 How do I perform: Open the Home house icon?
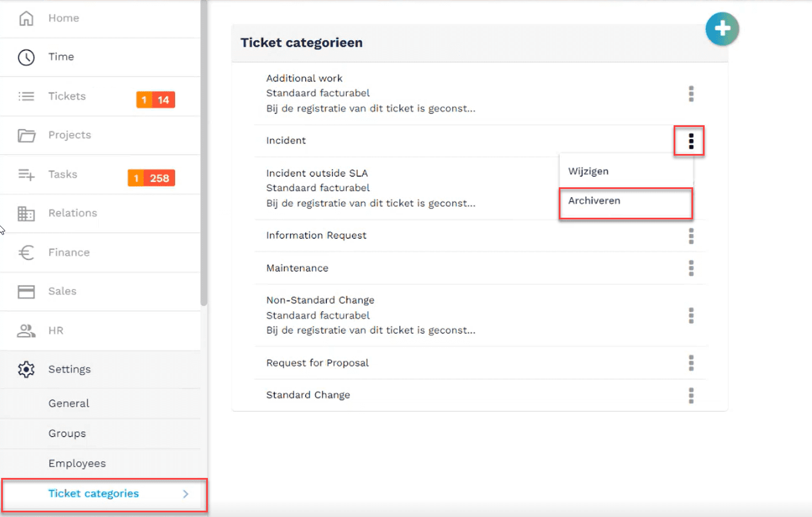[26, 18]
